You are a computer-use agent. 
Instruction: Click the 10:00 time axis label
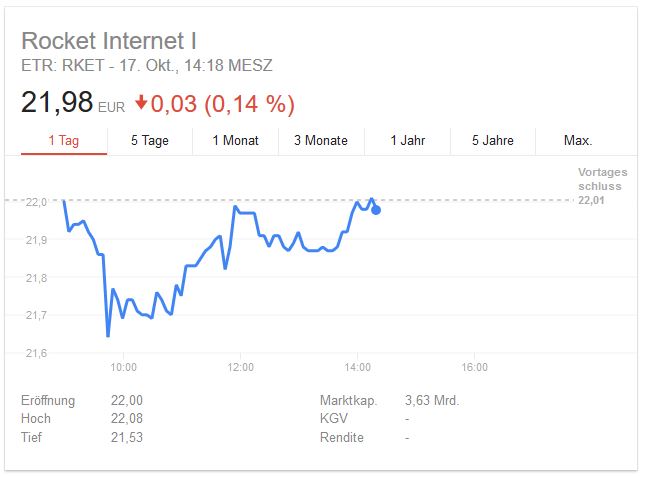(123, 368)
